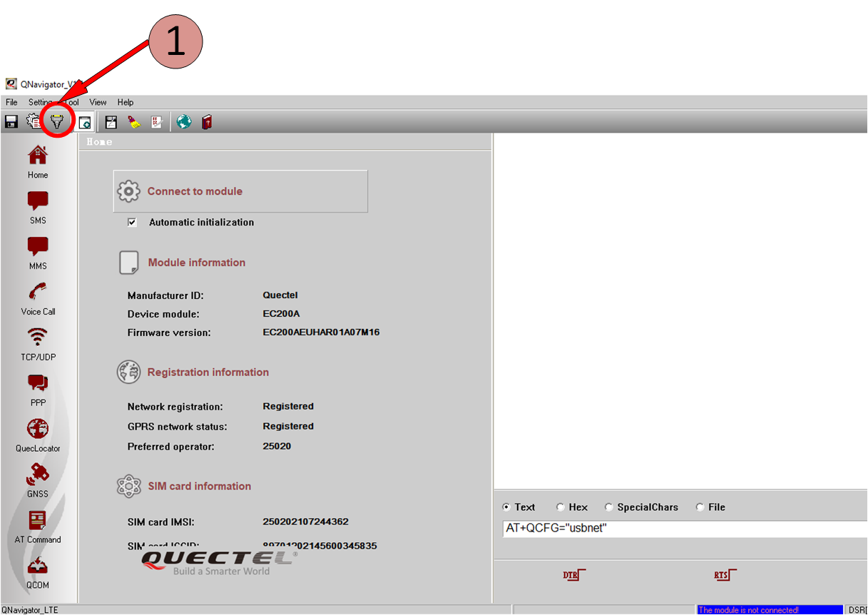This screenshot has height=615, width=868.
Task: Click the yellow broom clear icon
Action: click(x=134, y=122)
